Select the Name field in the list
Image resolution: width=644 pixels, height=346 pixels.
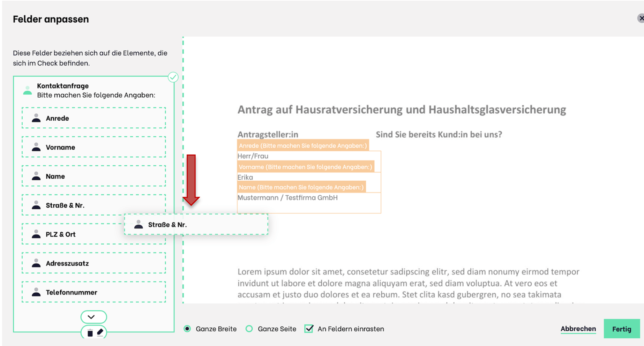[93, 176]
